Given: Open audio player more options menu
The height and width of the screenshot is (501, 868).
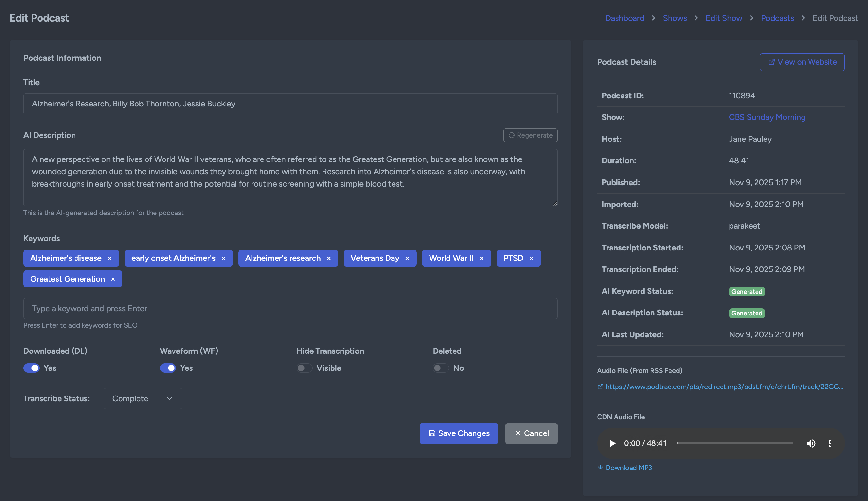Looking at the screenshot, I should (x=829, y=443).
